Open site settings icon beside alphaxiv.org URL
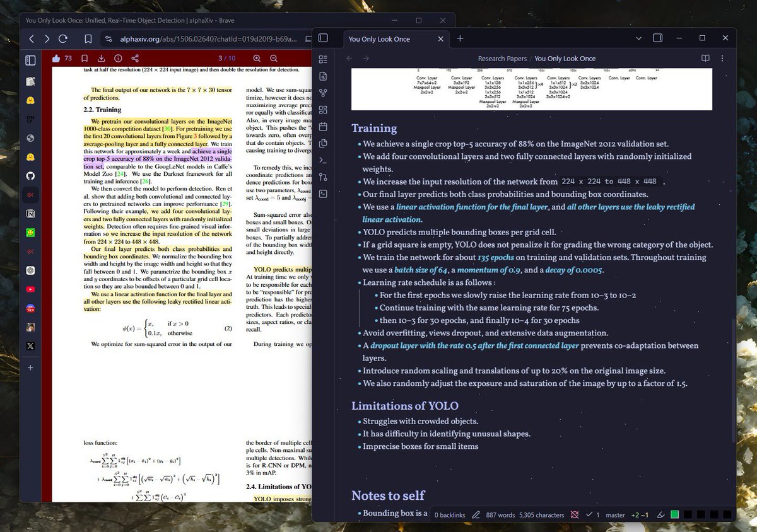This screenshot has height=532, width=757. tap(109, 39)
